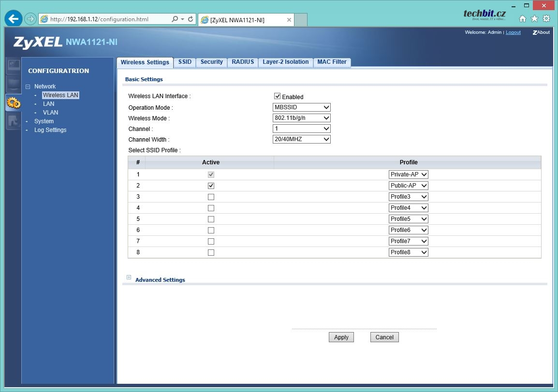Uncheck the Wireless LAN Interface Enabled checkbox
Screen dimensions: 558x392
(x=277, y=96)
